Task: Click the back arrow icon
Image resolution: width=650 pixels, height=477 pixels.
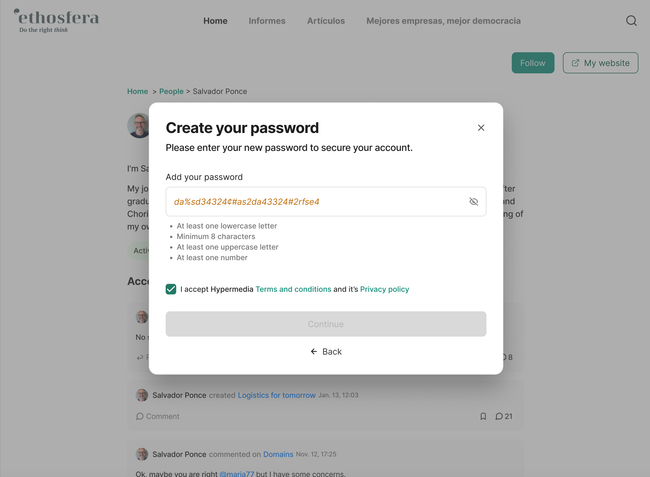Action: pos(314,352)
